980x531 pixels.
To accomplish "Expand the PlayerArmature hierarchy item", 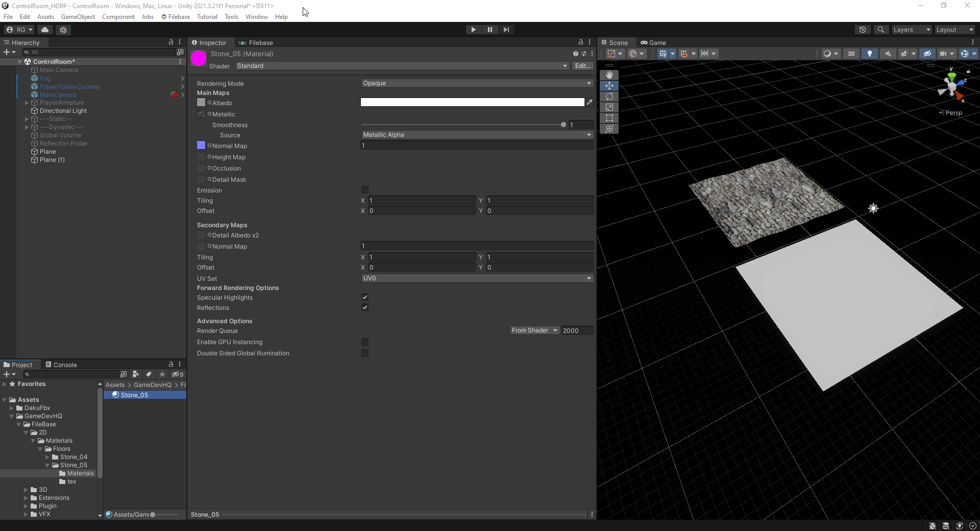I will point(27,103).
